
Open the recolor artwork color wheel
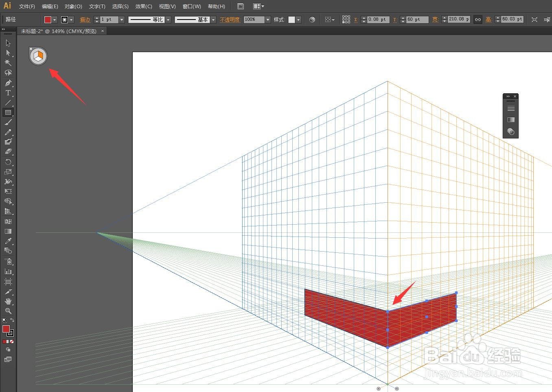[x=312, y=20]
